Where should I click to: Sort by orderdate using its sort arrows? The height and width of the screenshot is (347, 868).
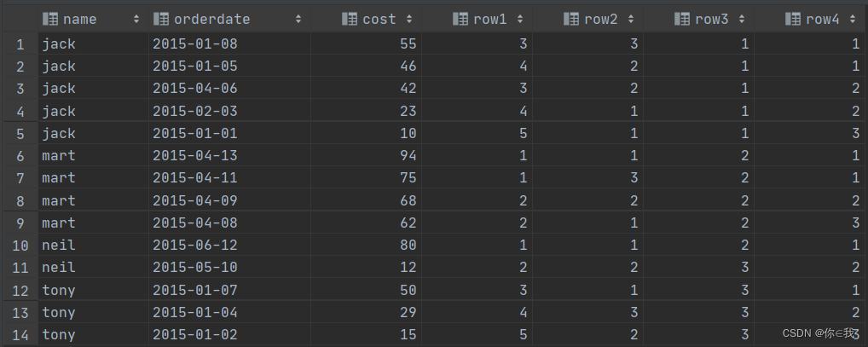[298, 19]
